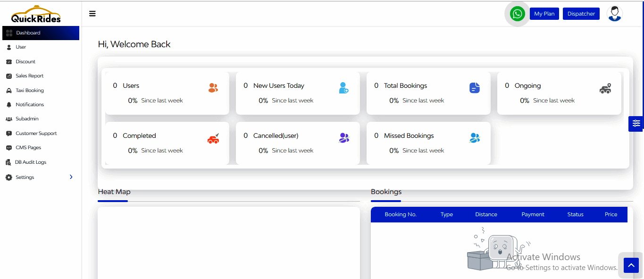Open the customizer sliders panel icon
The height and width of the screenshot is (279, 644).
coord(636,124)
